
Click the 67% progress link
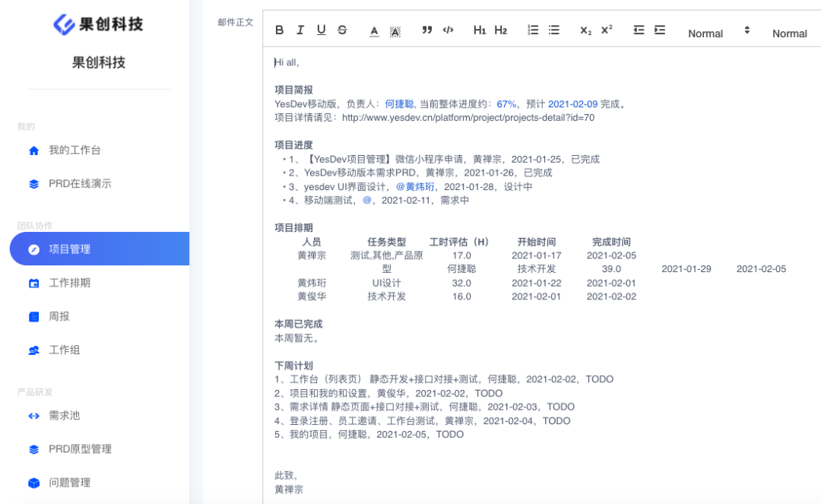506,104
